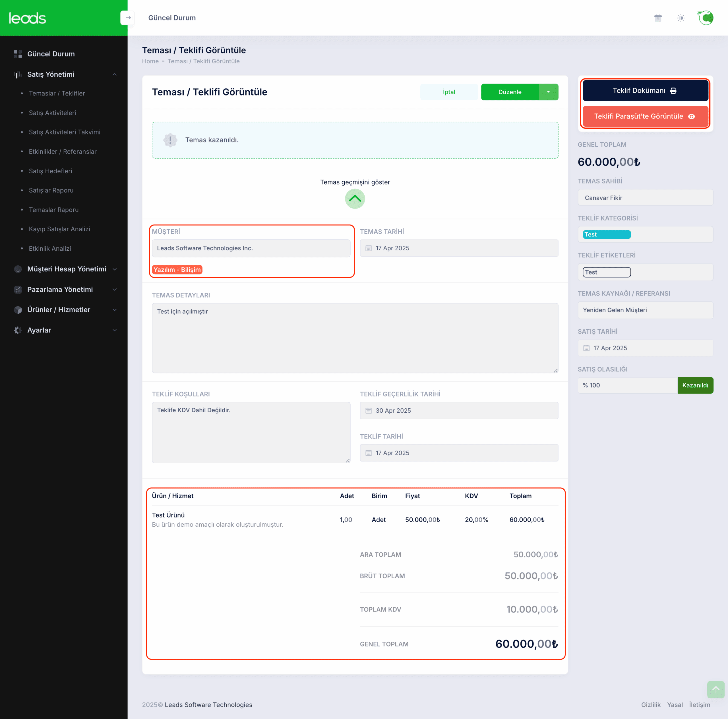Open Etkinlikler / Referanslar
Image resolution: width=728 pixels, height=719 pixels.
pos(63,151)
